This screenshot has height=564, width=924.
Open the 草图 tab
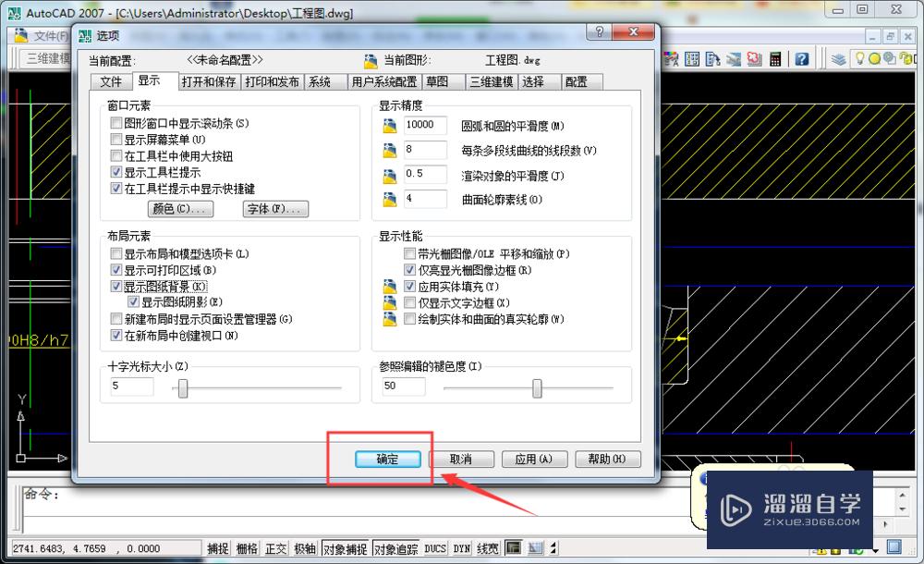pos(444,82)
